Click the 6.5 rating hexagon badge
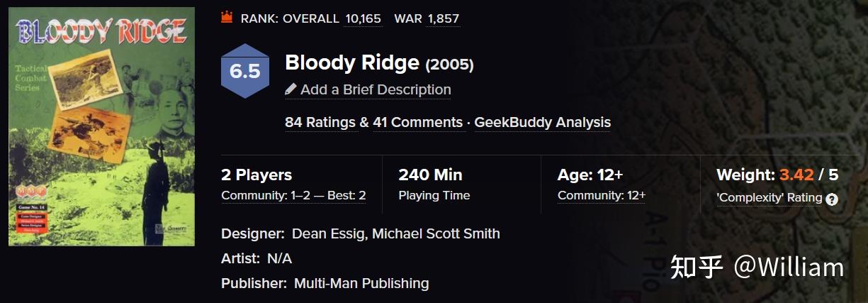Viewport: 868px width, 303px height. tap(244, 71)
